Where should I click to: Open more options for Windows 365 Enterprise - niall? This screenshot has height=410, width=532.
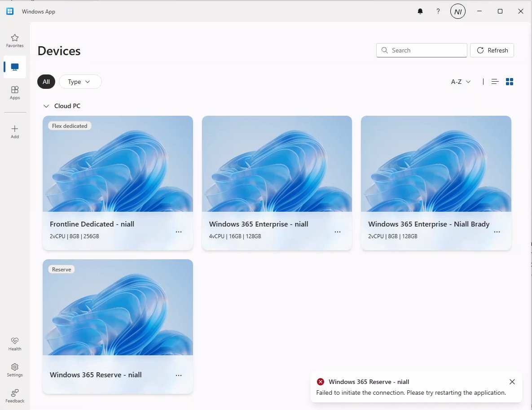[x=338, y=232]
